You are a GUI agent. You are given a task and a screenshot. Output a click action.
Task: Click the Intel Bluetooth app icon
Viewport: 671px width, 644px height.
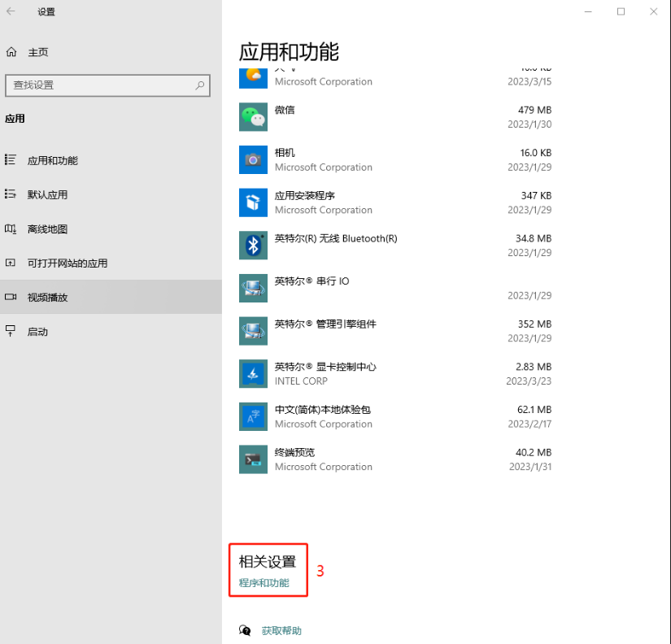point(253,246)
